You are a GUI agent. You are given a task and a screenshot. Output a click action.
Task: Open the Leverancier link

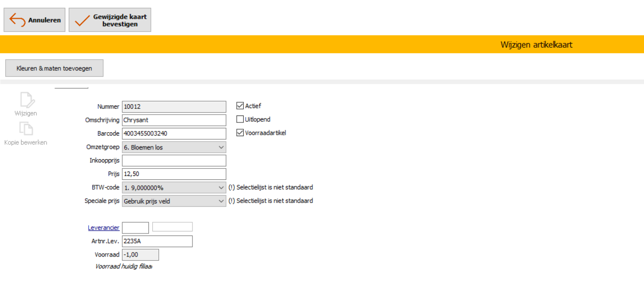point(104,228)
